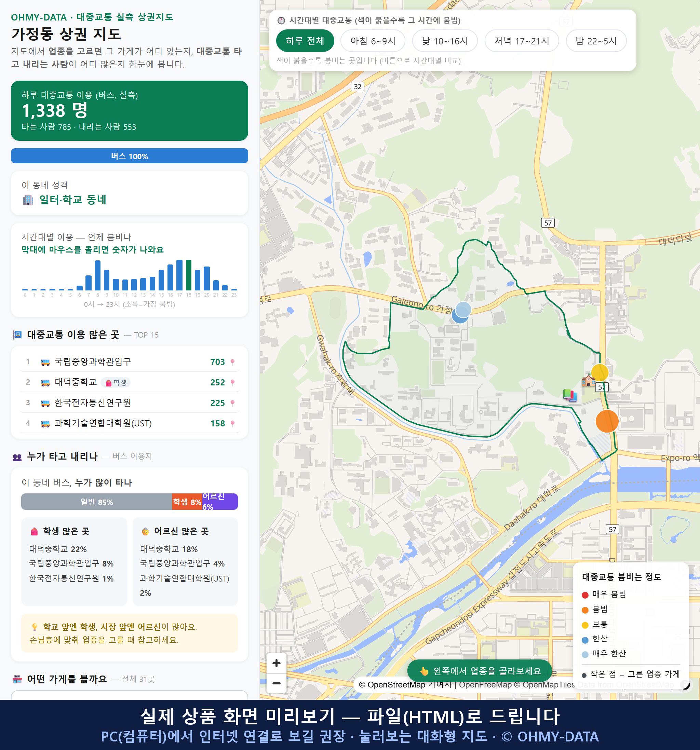Click the school building marker on map
The height and width of the screenshot is (750, 700).
(x=588, y=380)
